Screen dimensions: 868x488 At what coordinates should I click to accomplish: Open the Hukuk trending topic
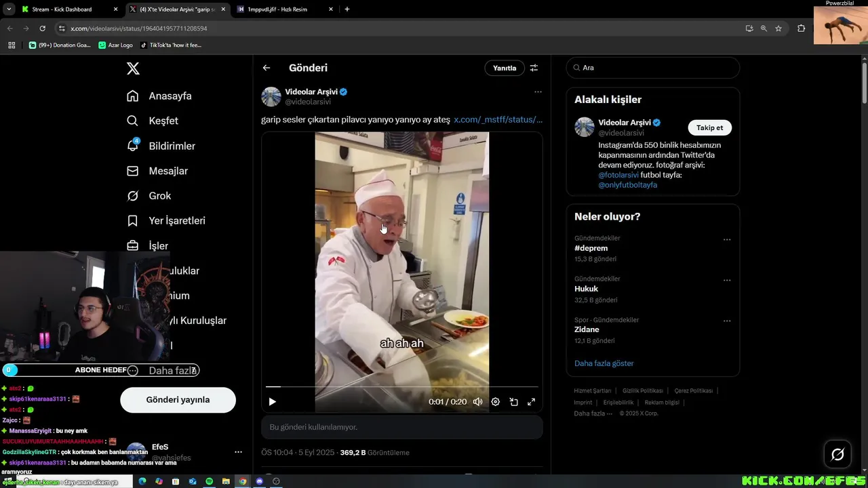(x=586, y=289)
